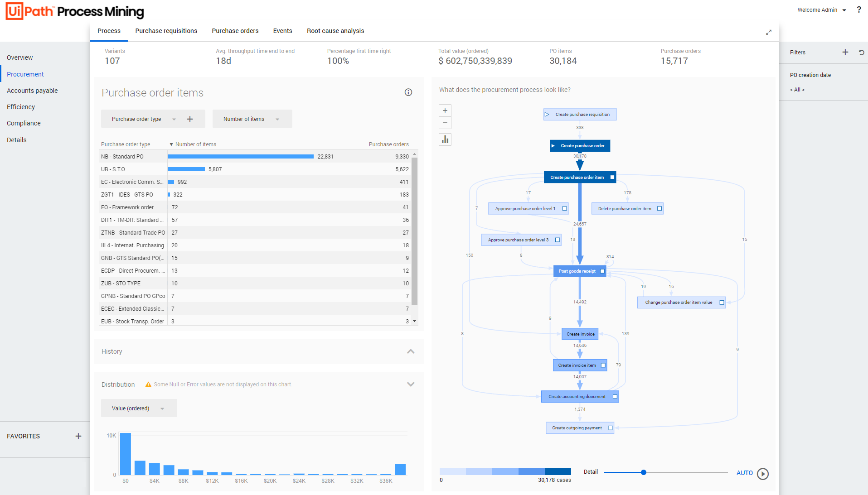The image size is (868, 495).
Task: Open the help question mark icon
Action: [858, 10]
